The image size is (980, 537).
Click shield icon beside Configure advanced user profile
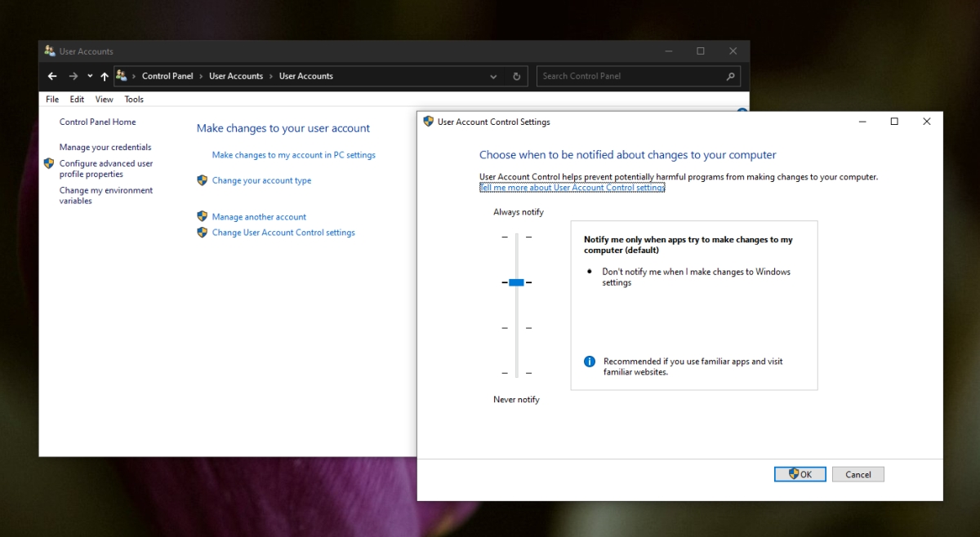(x=49, y=163)
